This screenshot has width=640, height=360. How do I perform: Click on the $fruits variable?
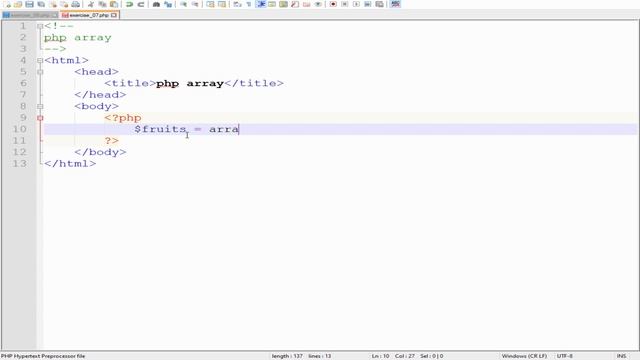tap(160, 129)
